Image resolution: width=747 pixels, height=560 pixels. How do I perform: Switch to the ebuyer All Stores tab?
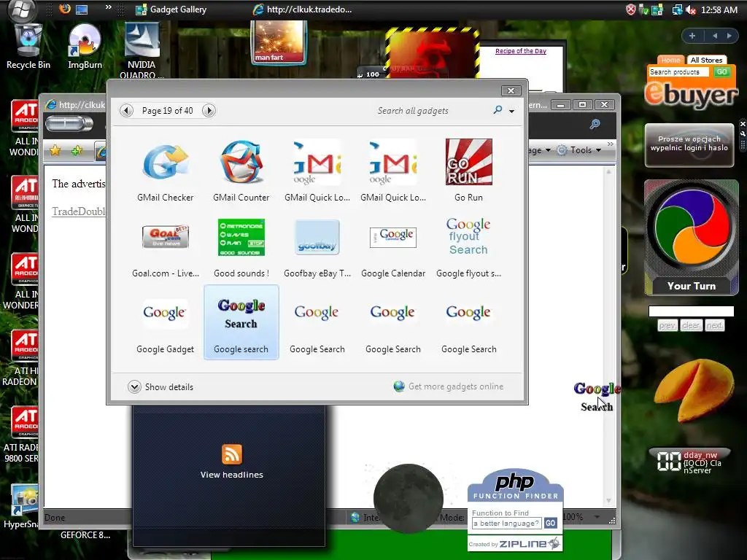[706, 60]
